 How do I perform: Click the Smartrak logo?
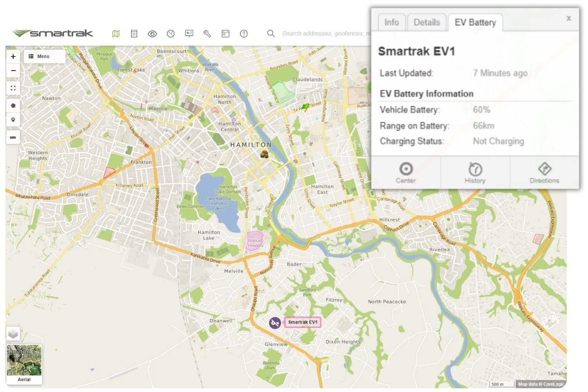coord(53,34)
